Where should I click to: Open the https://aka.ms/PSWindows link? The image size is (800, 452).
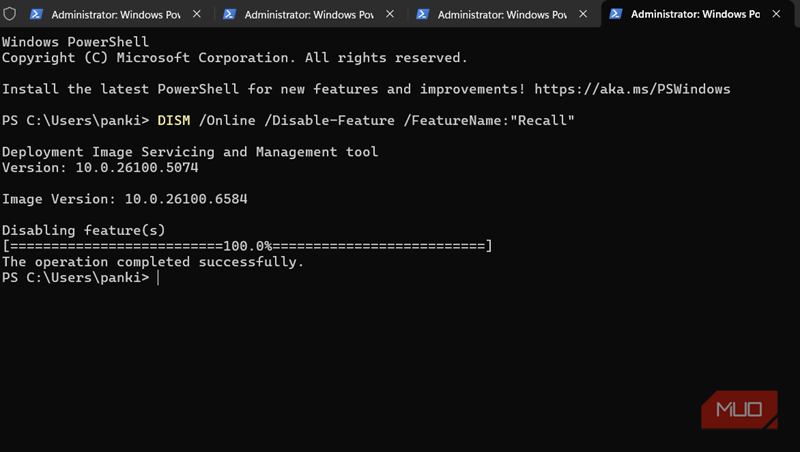[x=632, y=89]
